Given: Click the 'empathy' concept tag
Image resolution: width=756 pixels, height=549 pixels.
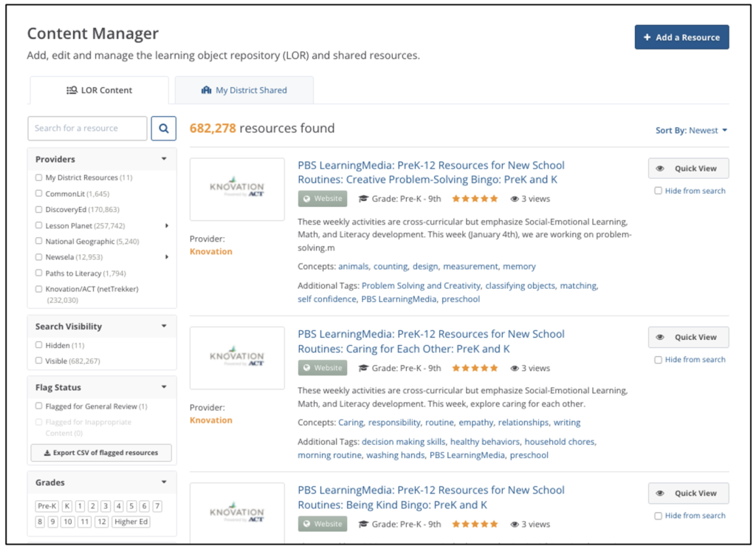Looking at the screenshot, I should (x=475, y=423).
